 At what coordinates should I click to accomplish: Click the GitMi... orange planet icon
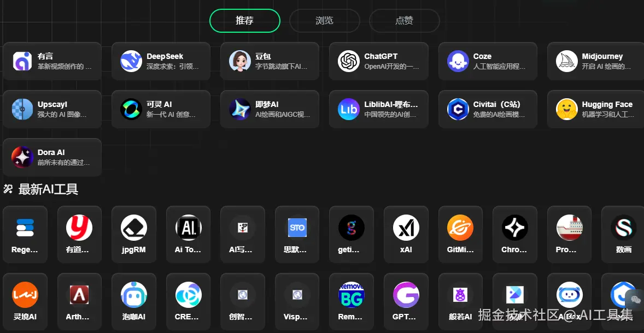point(460,228)
